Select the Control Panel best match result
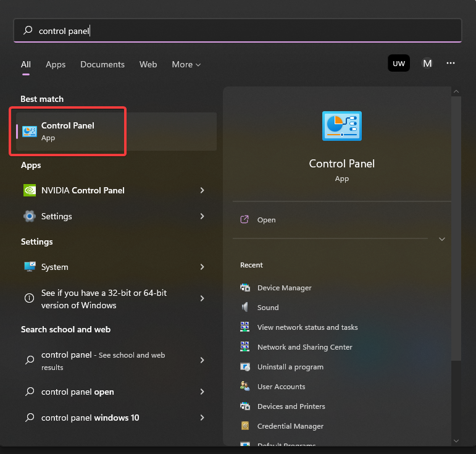The width and height of the screenshot is (476, 454). (116, 132)
